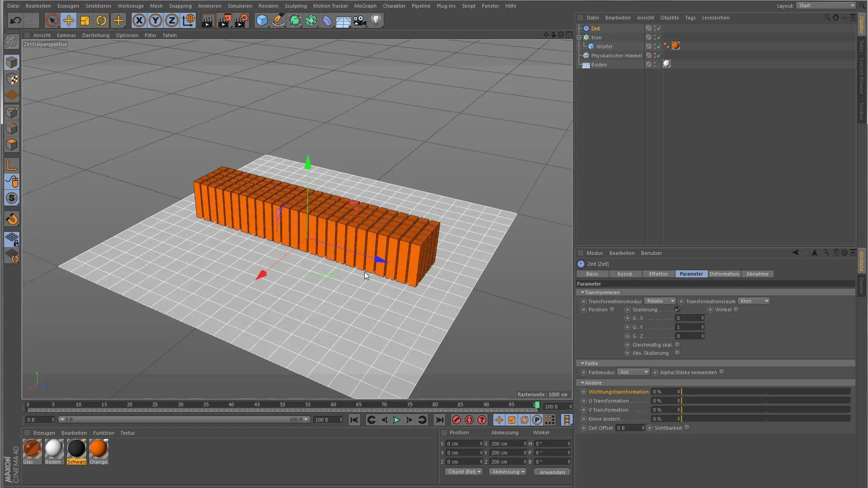Enable the Winkel checkbox
This screenshot has width=868, height=488.
pyautogui.click(x=736, y=310)
